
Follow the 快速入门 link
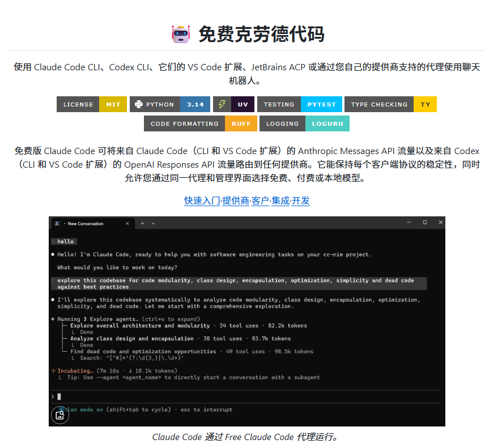click(x=202, y=200)
